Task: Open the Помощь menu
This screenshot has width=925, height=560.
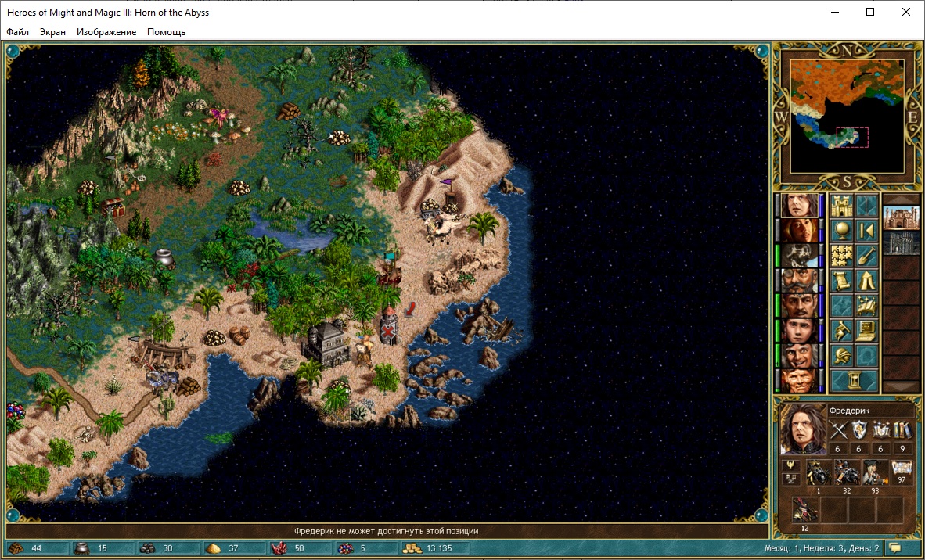Action: (x=166, y=32)
